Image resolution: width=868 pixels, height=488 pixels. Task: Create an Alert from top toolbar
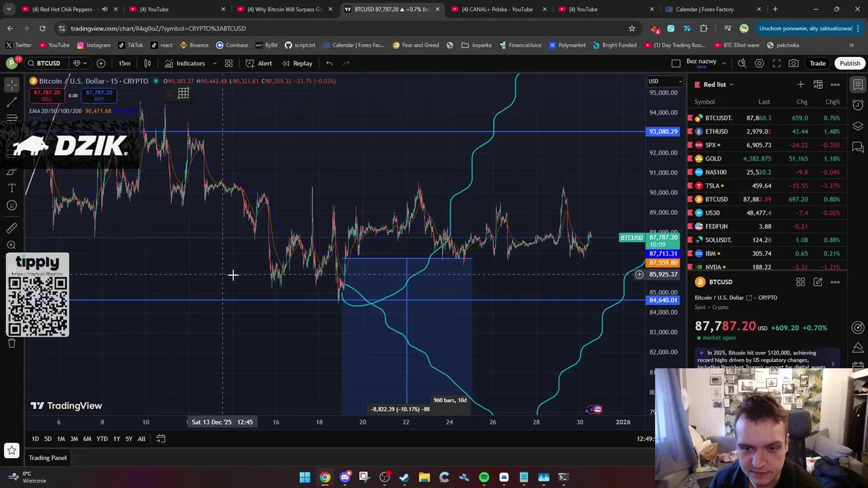click(258, 63)
